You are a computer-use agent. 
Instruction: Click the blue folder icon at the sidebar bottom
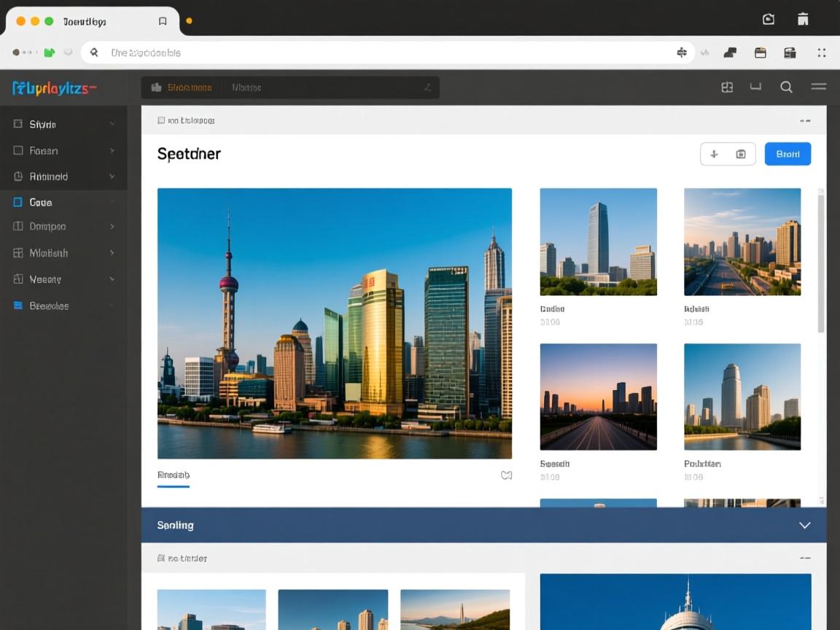coord(18,306)
